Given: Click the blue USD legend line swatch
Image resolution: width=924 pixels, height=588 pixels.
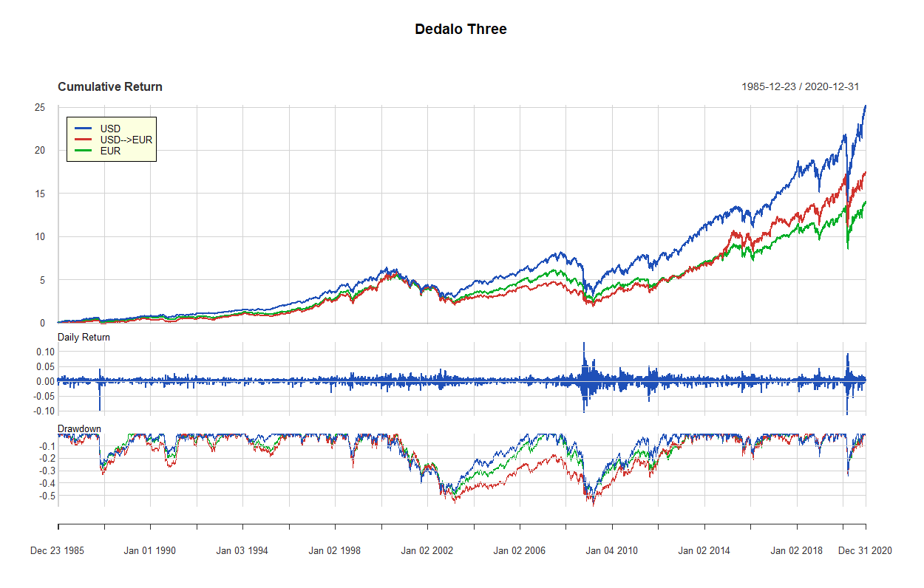Looking at the screenshot, I should pos(83,129).
